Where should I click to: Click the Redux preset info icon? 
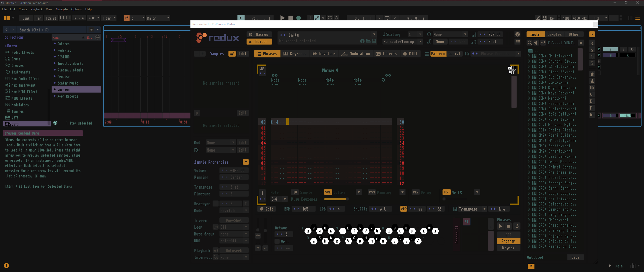click(362, 41)
